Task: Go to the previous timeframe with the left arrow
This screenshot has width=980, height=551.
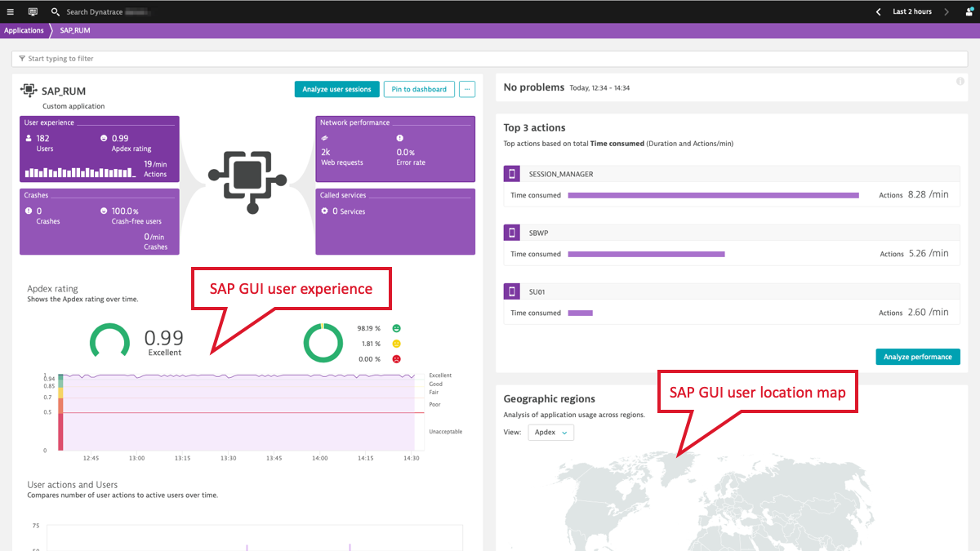Action: coord(878,12)
